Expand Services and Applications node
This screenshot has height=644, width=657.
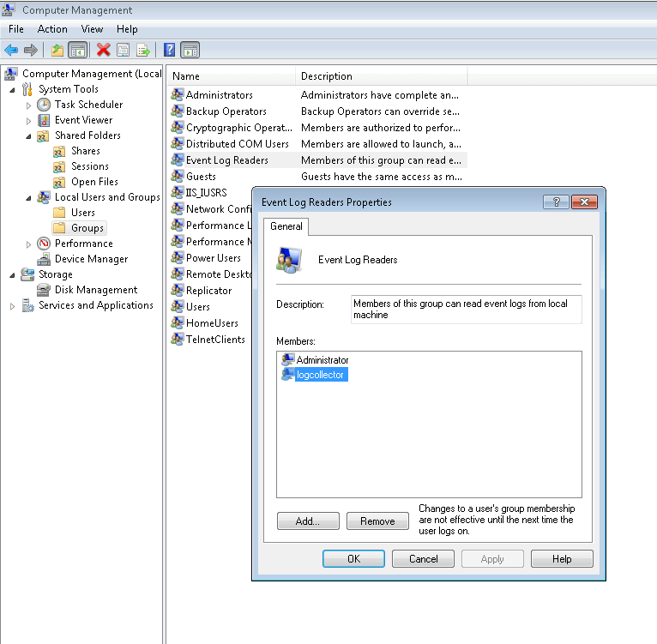13,306
